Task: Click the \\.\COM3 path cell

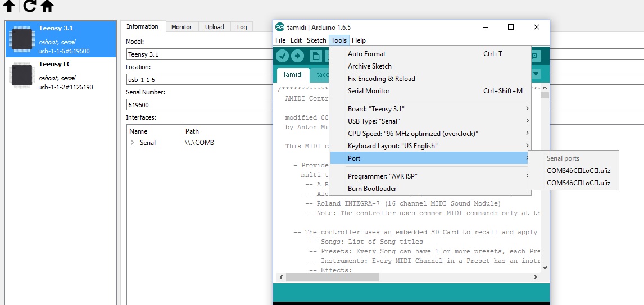Action: pyautogui.click(x=199, y=143)
